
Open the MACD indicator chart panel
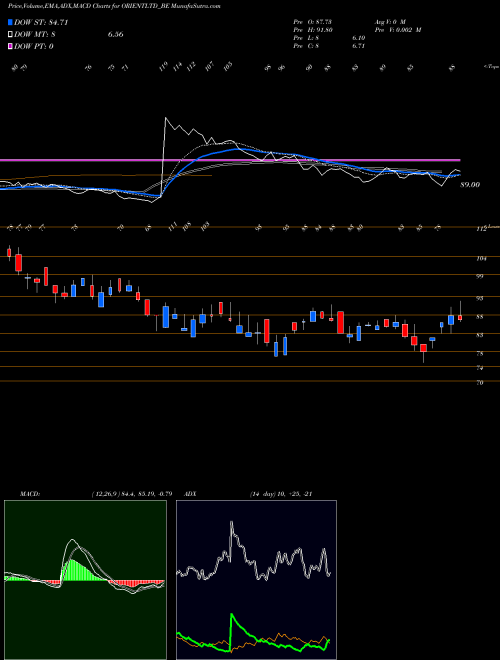85,580
